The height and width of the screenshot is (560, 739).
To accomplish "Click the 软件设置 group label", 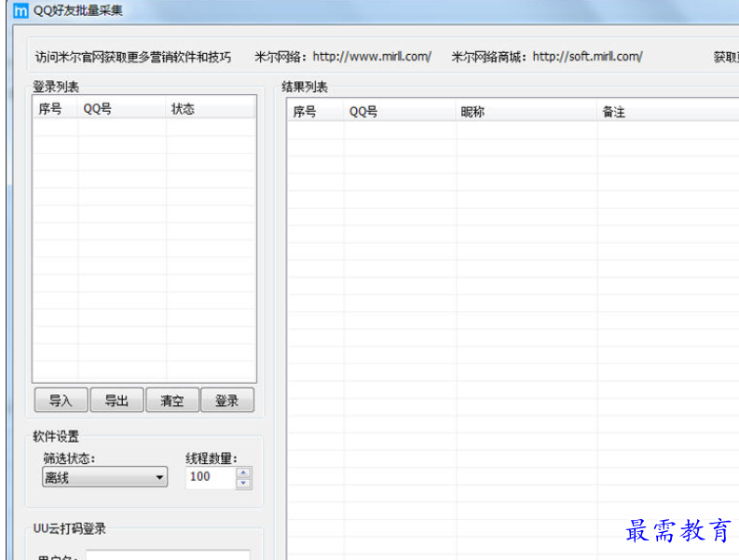I will pyautogui.click(x=56, y=436).
